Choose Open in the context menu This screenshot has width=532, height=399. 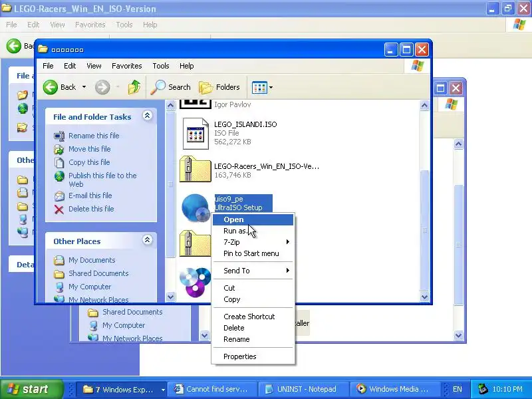point(253,219)
